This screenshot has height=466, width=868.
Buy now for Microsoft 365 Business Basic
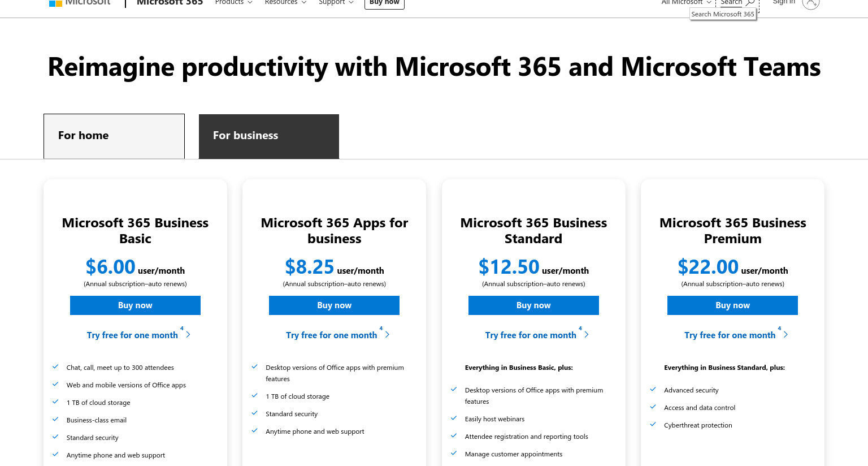tap(135, 305)
